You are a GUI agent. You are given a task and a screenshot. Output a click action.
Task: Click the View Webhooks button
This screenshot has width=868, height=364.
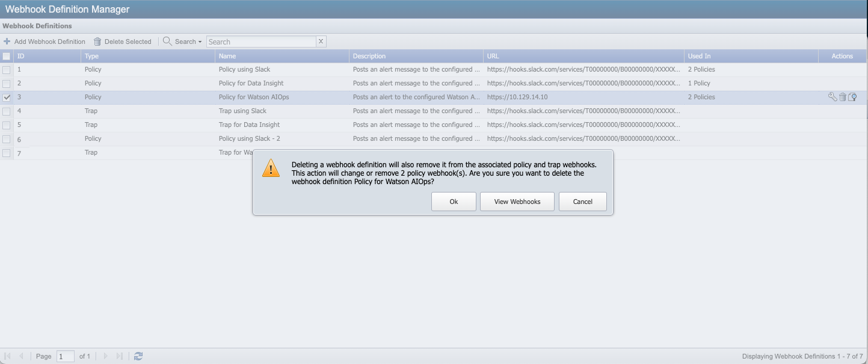[x=517, y=202]
